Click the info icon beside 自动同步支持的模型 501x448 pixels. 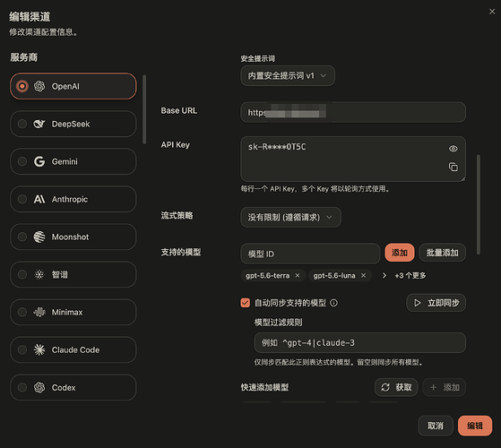click(x=333, y=303)
